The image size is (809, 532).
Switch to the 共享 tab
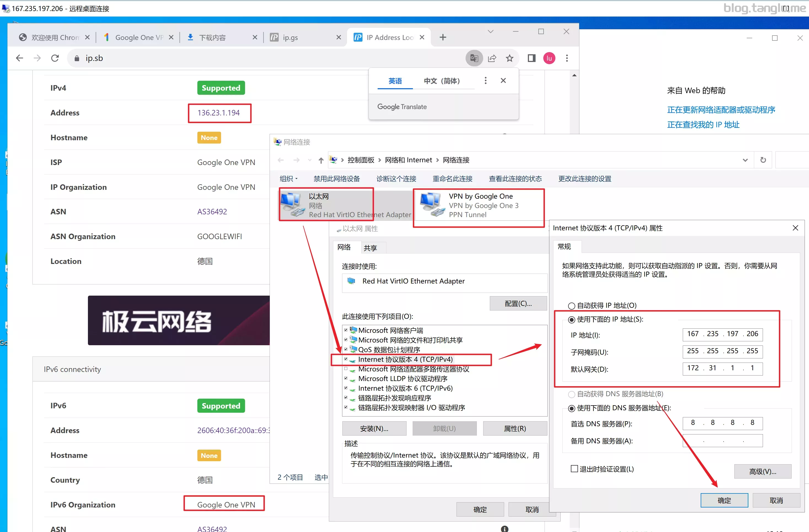tap(370, 248)
